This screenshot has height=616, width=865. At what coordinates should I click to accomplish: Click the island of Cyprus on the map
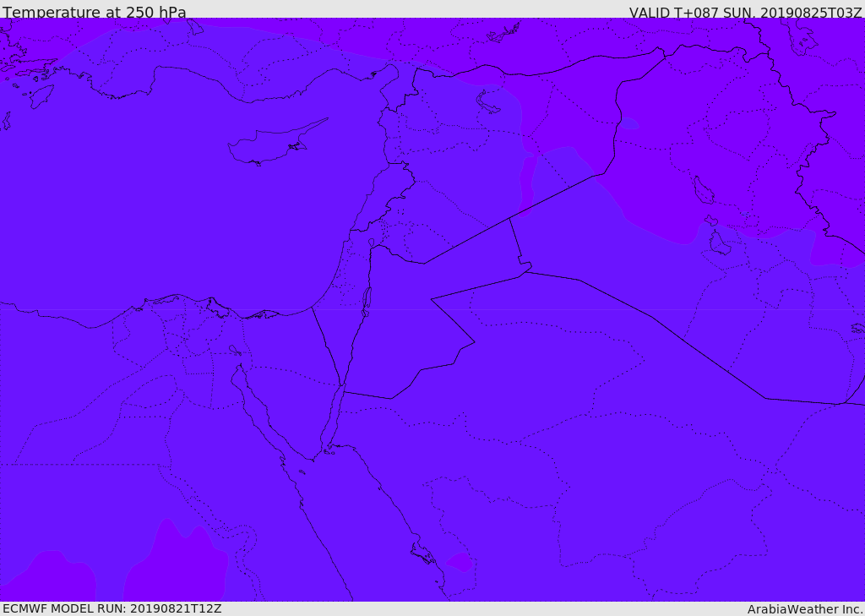tap(277, 142)
